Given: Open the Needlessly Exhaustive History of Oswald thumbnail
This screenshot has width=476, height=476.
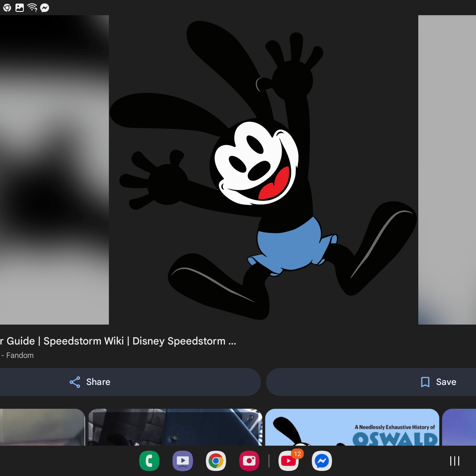Looking at the screenshot, I should pyautogui.click(x=352, y=427).
